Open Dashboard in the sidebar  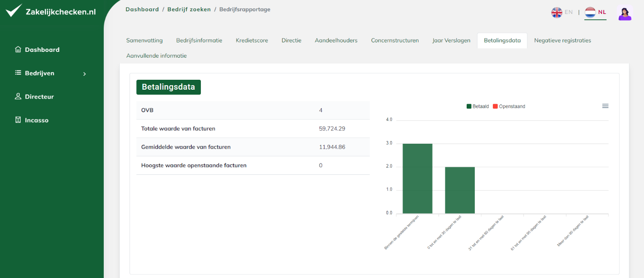(42, 50)
